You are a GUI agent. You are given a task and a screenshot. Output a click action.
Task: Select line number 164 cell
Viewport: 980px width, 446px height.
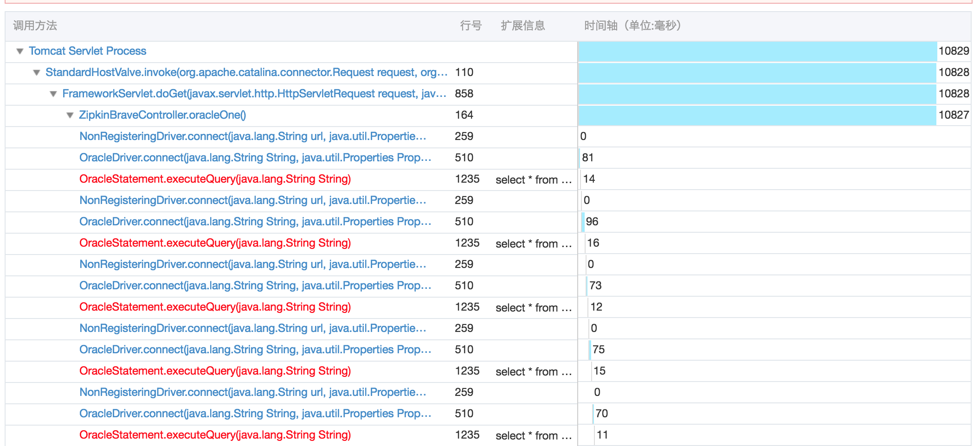coord(464,115)
